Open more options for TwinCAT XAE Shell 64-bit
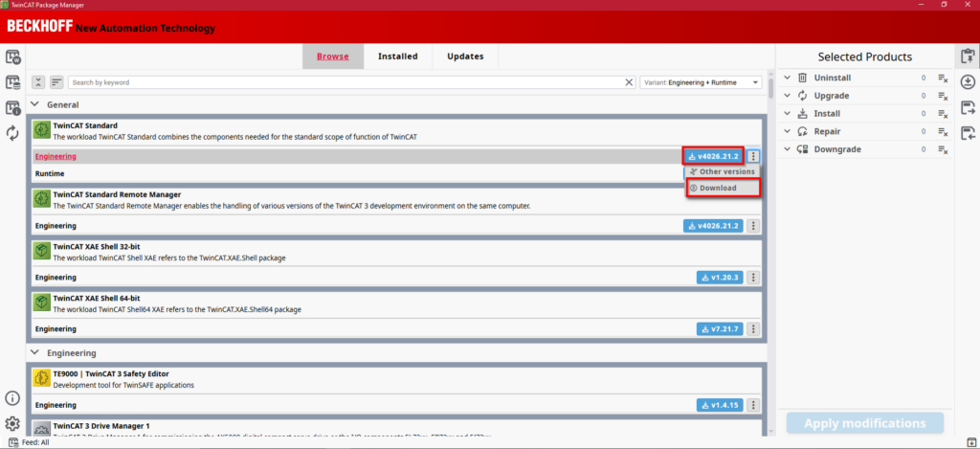Image resolution: width=980 pixels, height=449 pixels. click(x=754, y=329)
